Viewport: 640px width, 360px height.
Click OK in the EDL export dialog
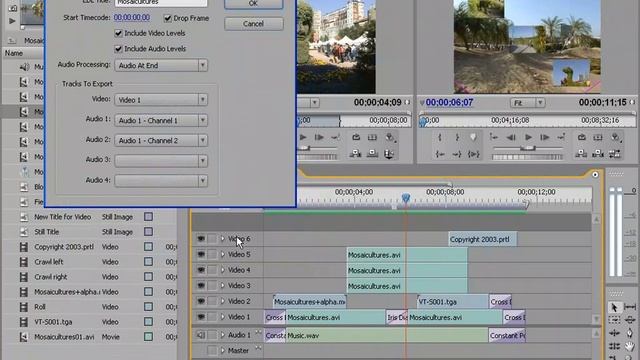(253, 4)
